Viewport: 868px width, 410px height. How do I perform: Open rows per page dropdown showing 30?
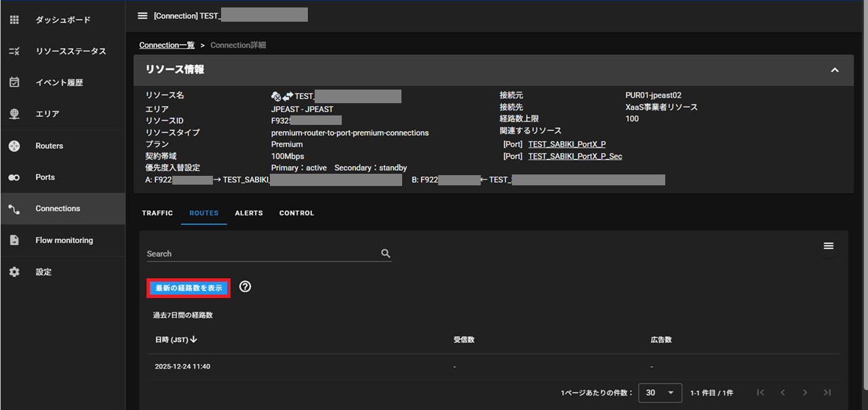click(x=660, y=392)
